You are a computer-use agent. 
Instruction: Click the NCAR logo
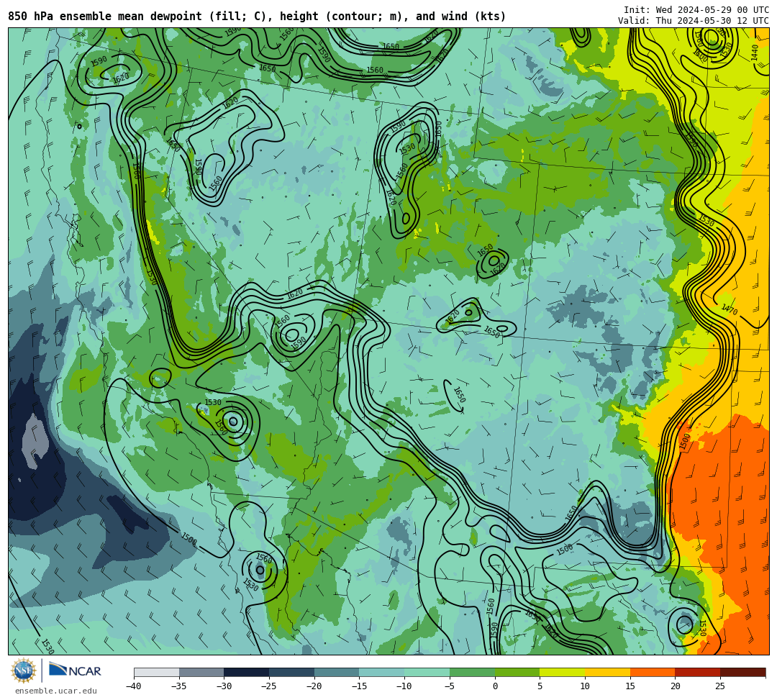75,671
